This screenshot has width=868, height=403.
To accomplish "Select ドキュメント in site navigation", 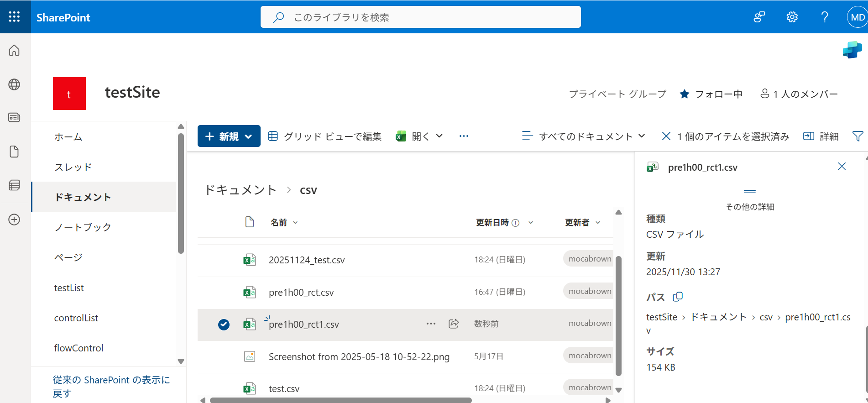I will (104, 197).
